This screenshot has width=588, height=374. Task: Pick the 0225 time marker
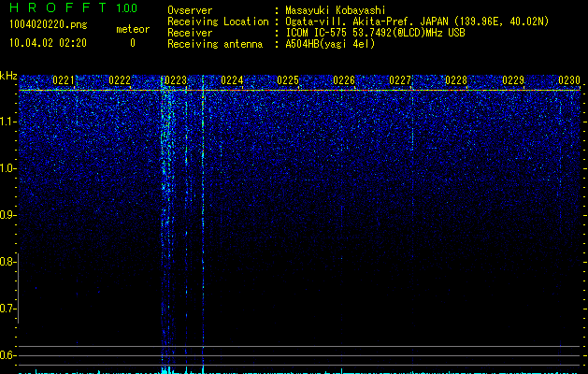pos(288,80)
